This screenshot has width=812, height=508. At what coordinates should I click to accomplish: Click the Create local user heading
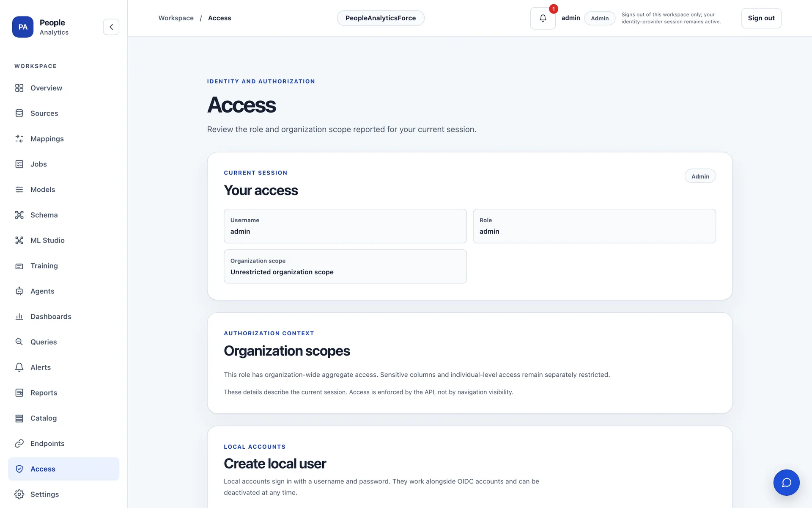point(275,464)
